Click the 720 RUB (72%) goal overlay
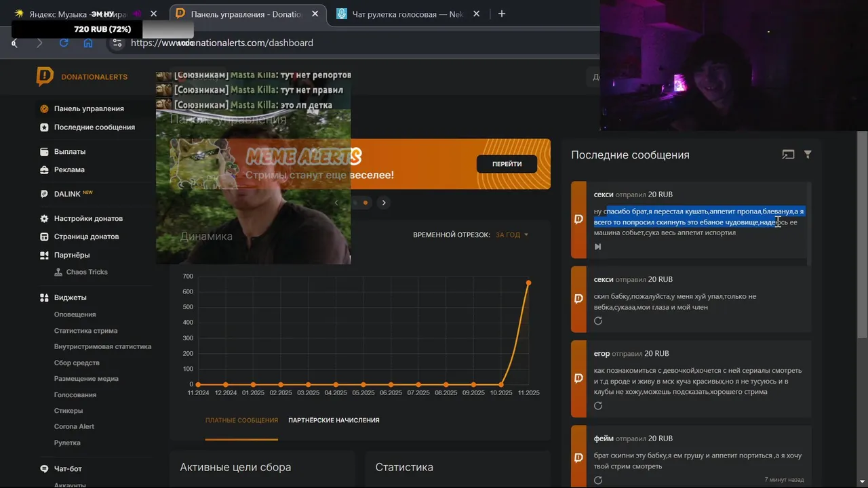Viewport: 868px width, 488px height. (102, 29)
